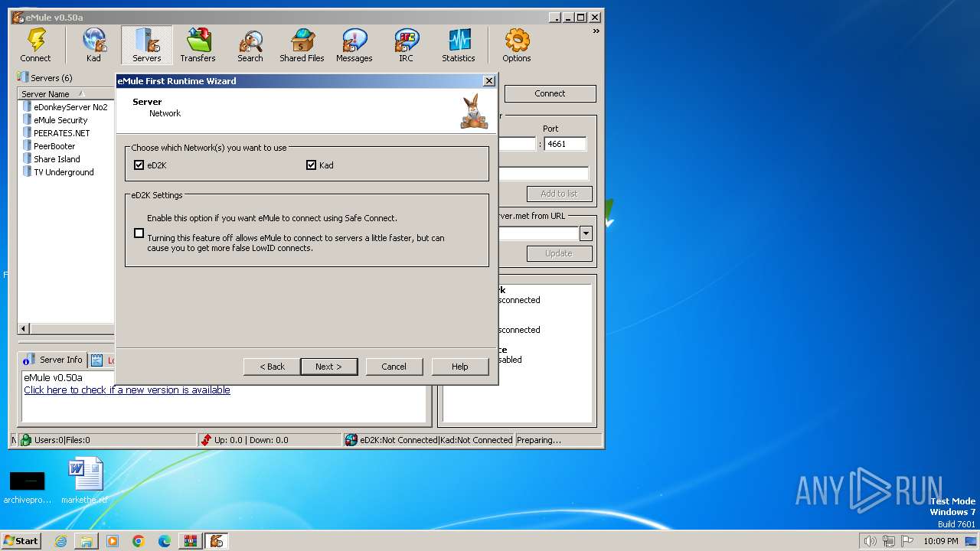The width and height of the screenshot is (980, 551).
Task: Select PEERATES.NET server row
Action: [x=56, y=133]
